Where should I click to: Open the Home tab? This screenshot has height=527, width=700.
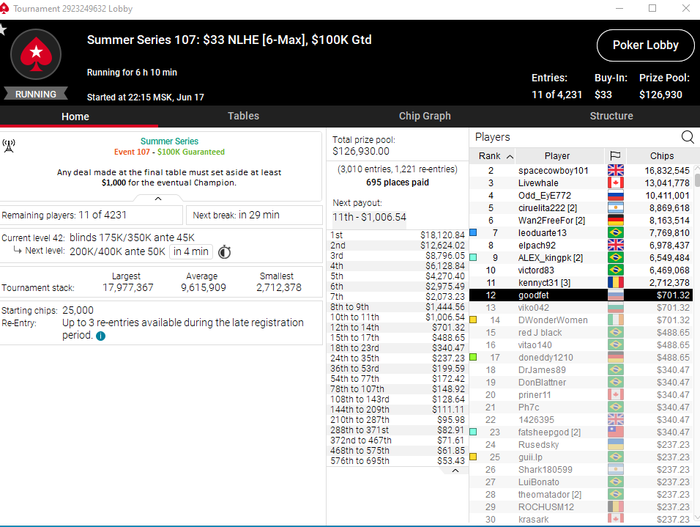coord(75,117)
